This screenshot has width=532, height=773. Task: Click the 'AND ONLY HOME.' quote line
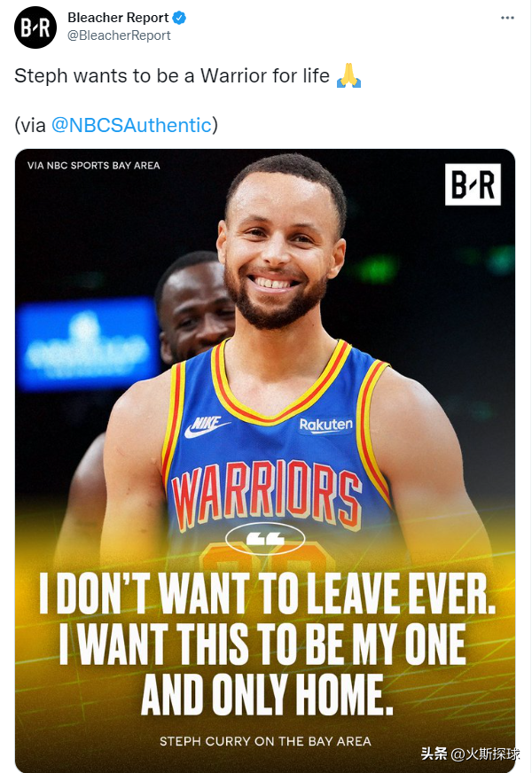click(x=267, y=695)
